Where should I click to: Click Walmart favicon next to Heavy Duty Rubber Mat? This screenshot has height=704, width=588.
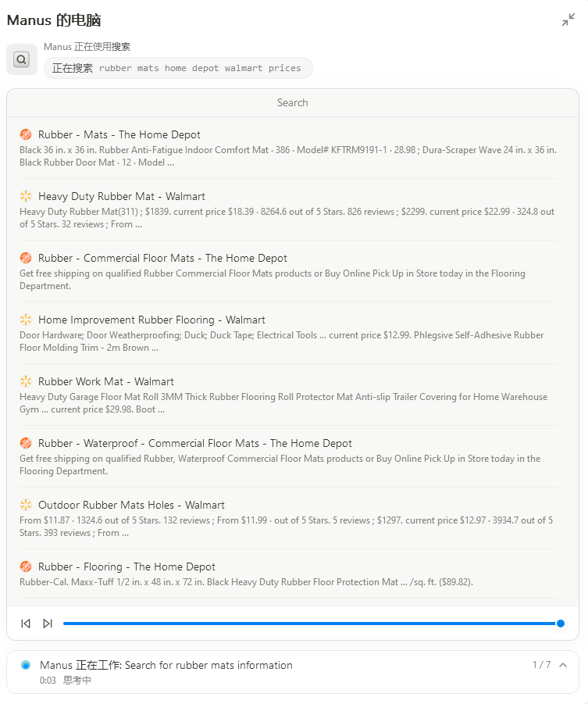coord(26,196)
